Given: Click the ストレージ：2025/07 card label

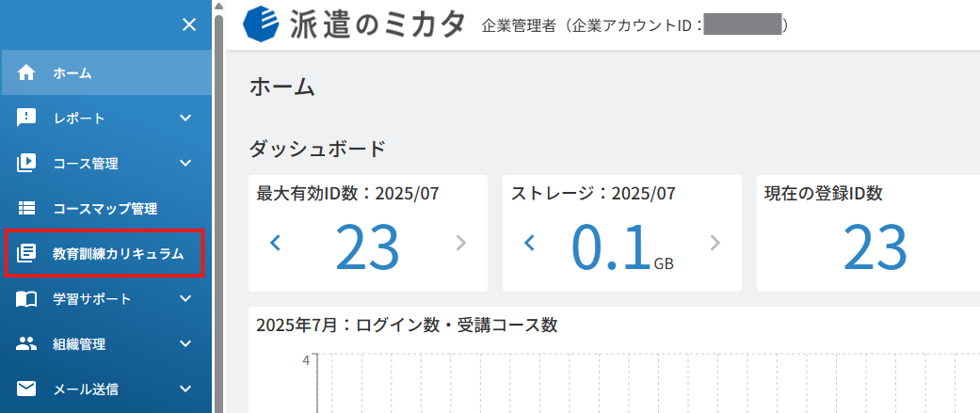Looking at the screenshot, I should click(594, 194).
